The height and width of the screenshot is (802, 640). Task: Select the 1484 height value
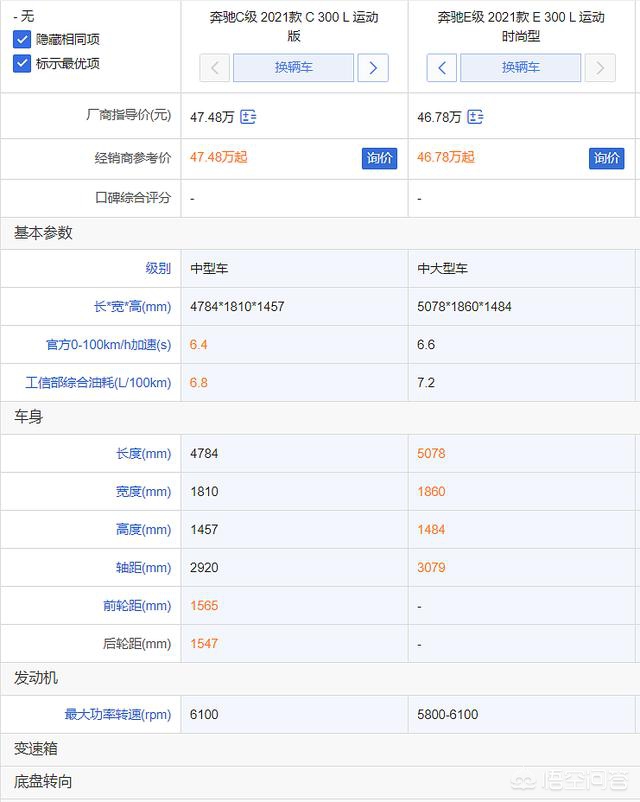431,529
